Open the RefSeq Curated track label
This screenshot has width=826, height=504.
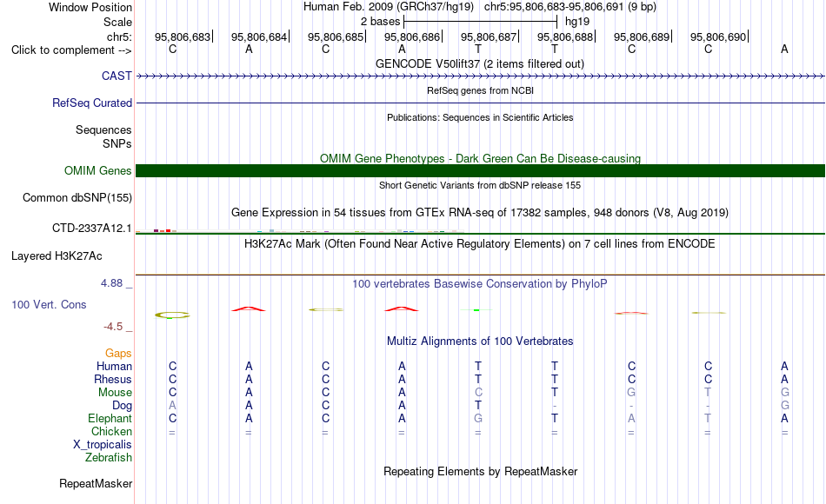91,103
